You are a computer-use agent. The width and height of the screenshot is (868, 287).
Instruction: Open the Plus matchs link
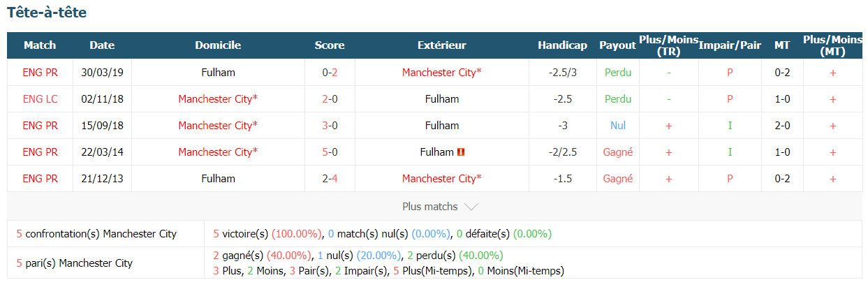430,207
